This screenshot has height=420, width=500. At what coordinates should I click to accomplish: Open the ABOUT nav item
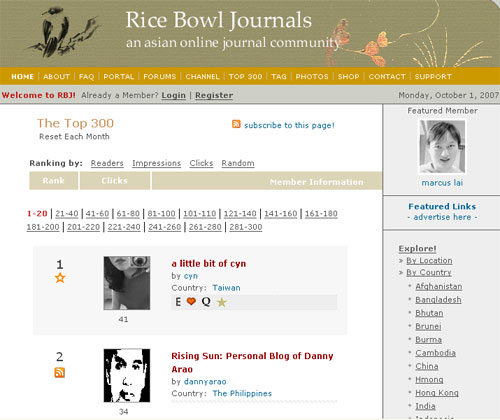(x=56, y=77)
